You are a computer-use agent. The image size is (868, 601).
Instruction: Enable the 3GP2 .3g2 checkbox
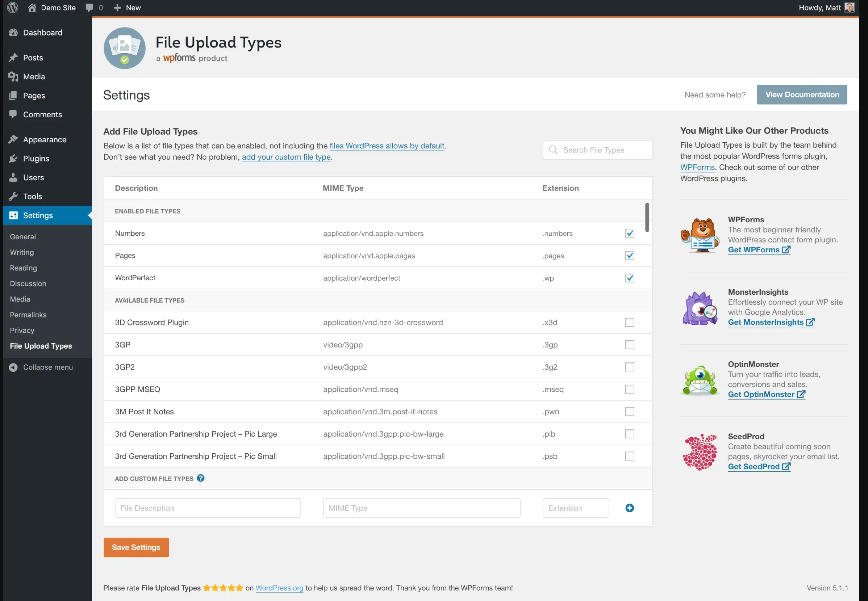tap(630, 367)
